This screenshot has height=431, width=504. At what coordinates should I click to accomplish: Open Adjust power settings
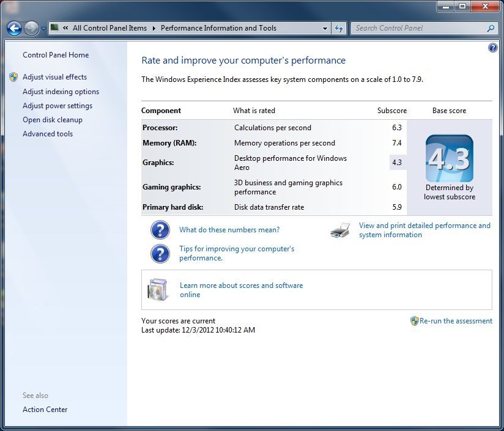pyautogui.click(x=57, y=106)
